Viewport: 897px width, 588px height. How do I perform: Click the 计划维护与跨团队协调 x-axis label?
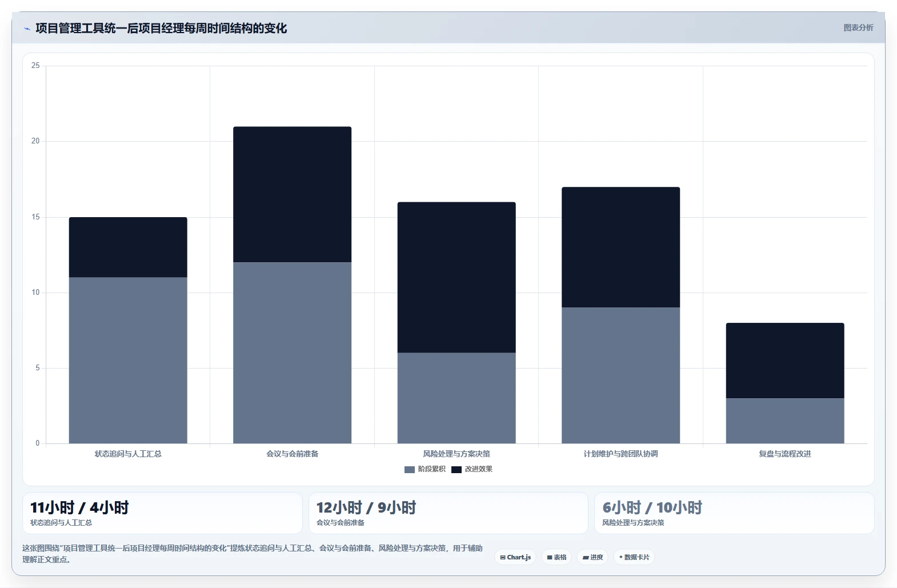[x=621, y=454]
